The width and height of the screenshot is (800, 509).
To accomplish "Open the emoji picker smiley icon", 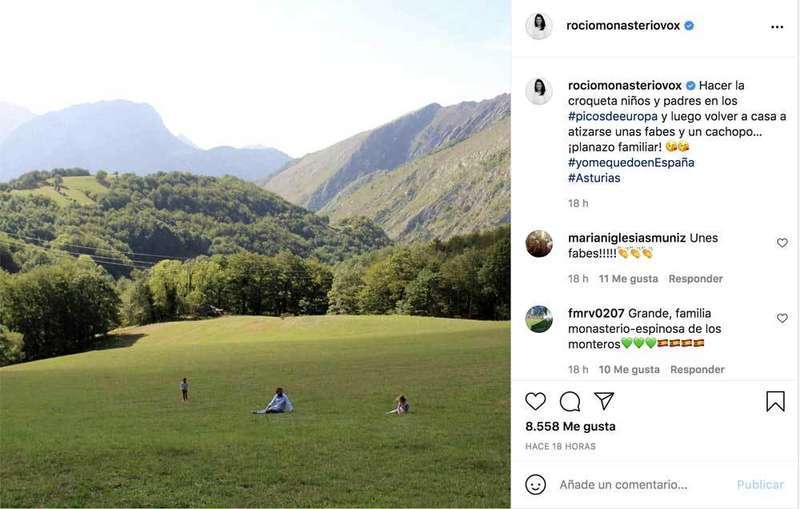I will (536, 484).
